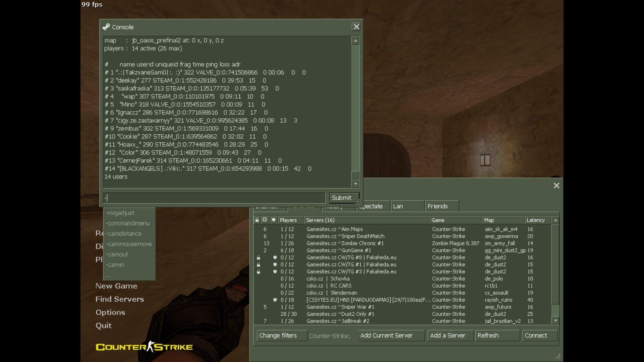Sort by Players column header
Viewport: 644px width, 362px height.
pos(291,220)
